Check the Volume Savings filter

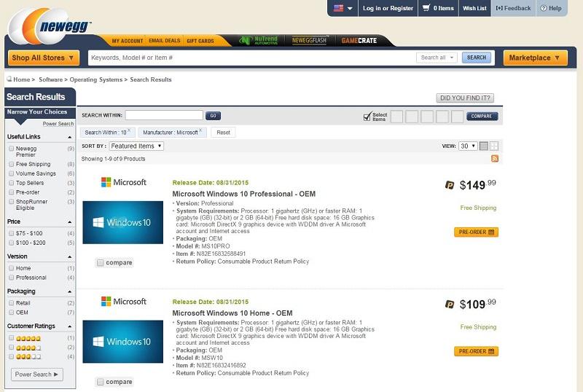11,173
